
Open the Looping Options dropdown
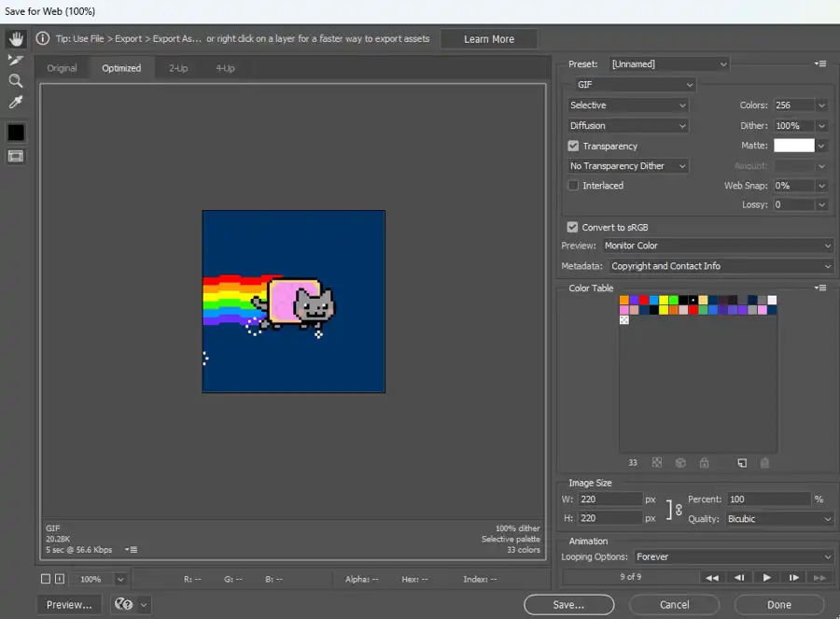[x=734, y=556]
